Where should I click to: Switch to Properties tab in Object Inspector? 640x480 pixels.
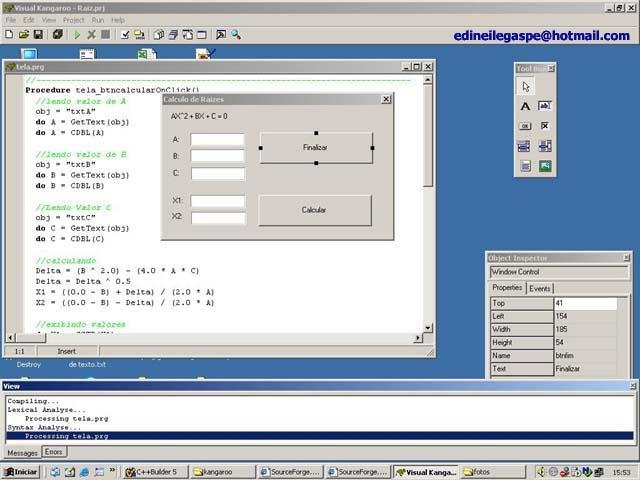tap(507, 288)
